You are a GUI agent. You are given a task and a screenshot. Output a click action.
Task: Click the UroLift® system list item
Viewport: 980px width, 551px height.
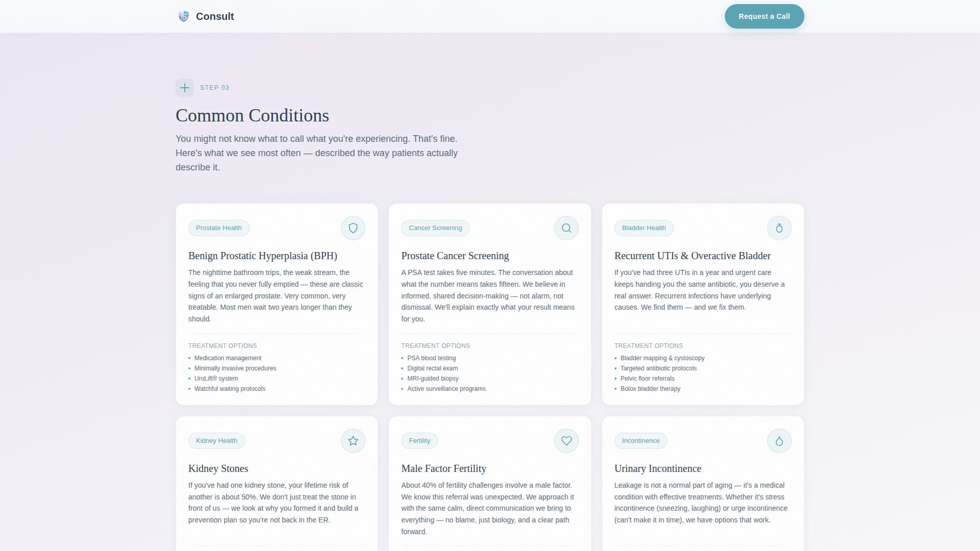coord(216,379)
